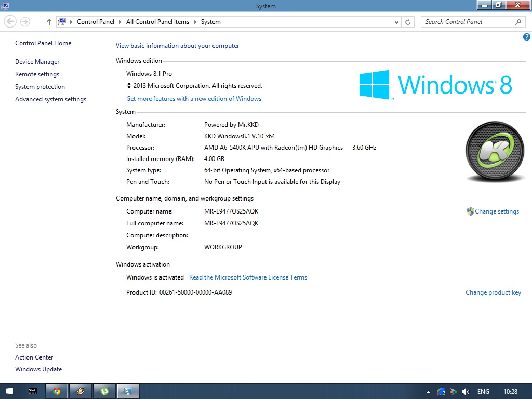
Task: Expand arrow after All Control Panel Items
Action: tap(195, 22)
